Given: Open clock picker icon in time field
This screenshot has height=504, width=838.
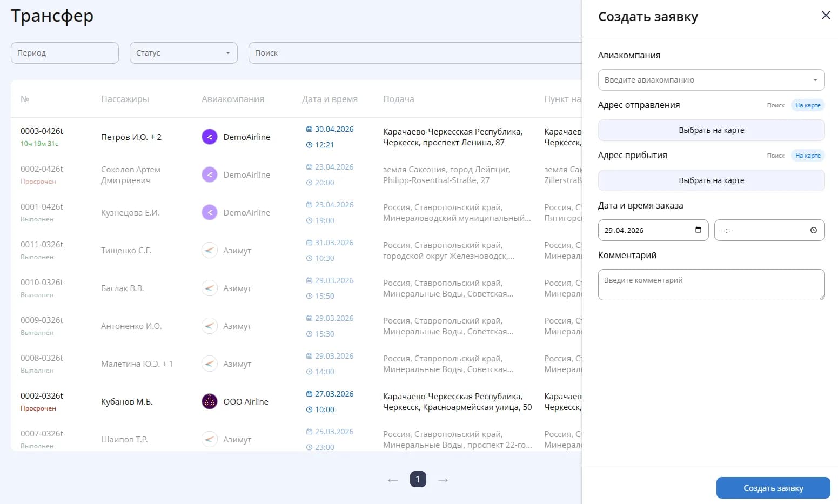Looking at the screenshot, I should point(813,230).
